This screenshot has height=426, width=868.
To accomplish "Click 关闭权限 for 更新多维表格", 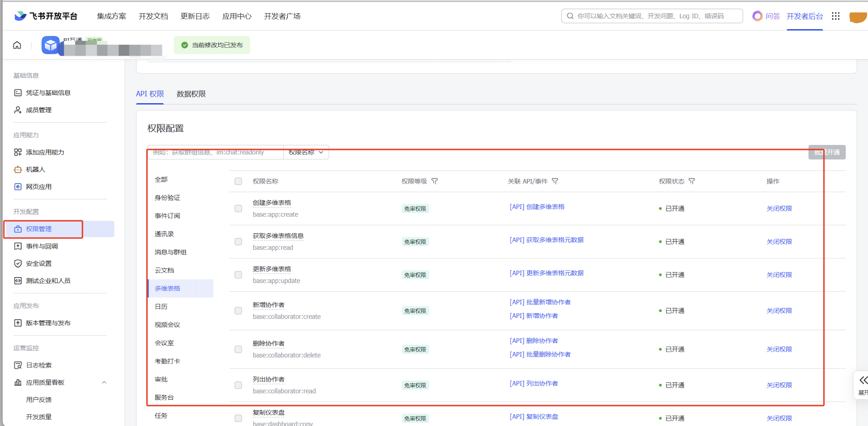I will pos(779,275).
